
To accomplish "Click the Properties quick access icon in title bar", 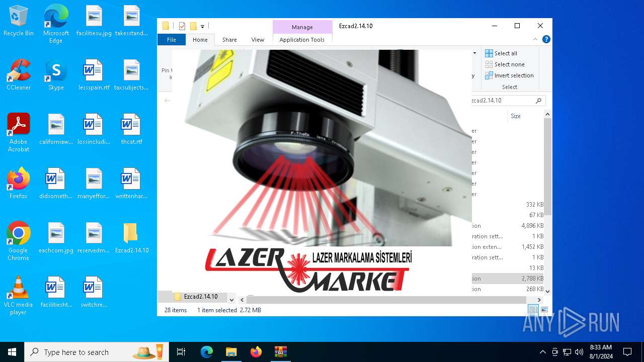I will point(182,26).
